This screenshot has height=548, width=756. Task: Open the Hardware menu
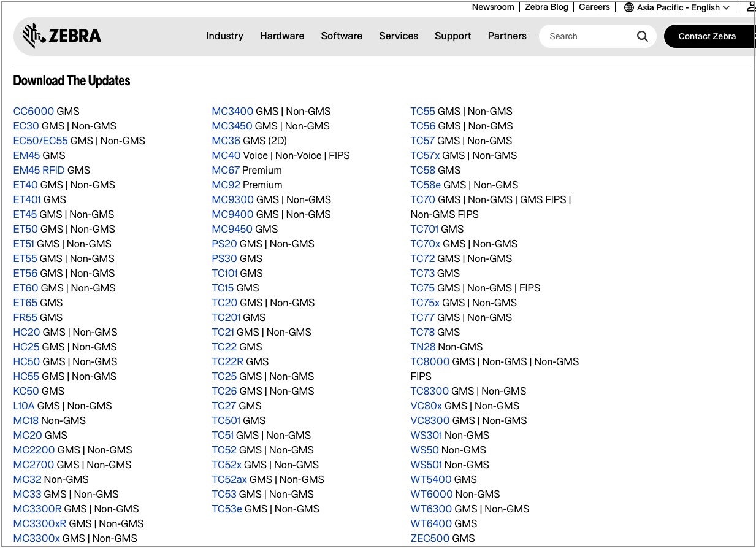point(282,36)
